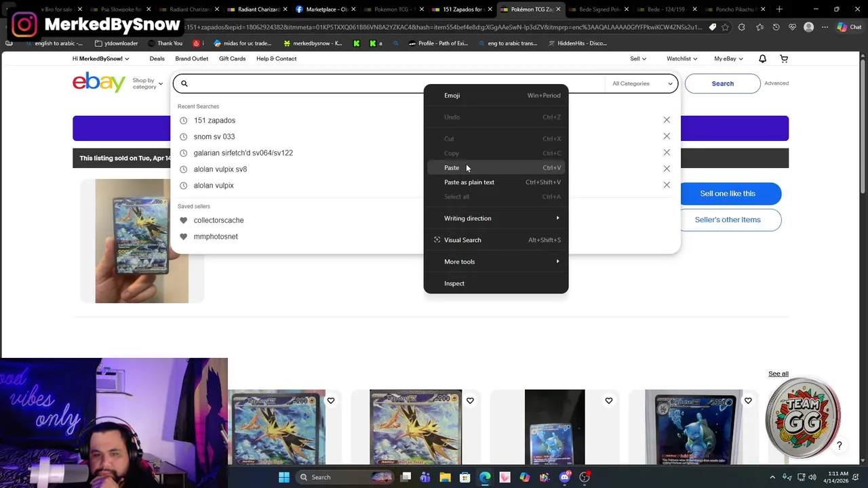Click the clock icon beside 'snom sv 033'

183,137
